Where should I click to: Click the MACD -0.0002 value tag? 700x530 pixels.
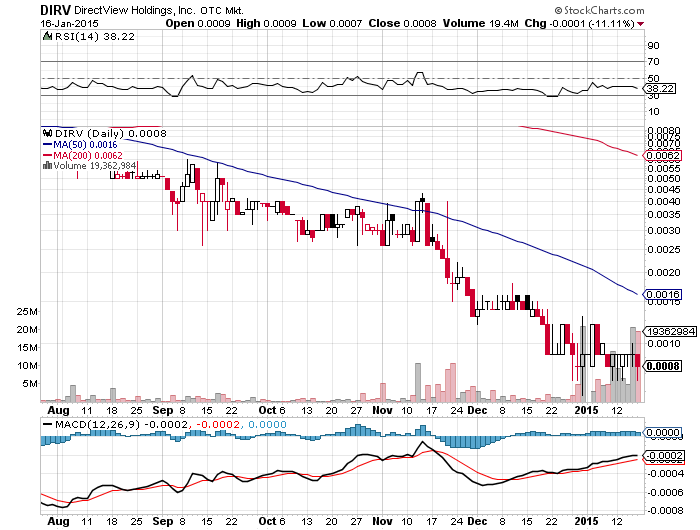[663, 456]
